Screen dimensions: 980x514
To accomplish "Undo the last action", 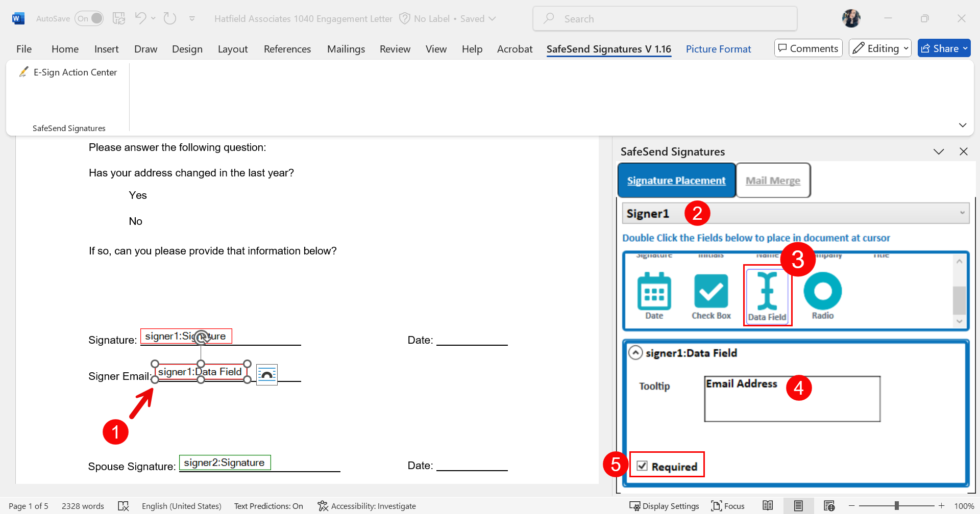I will coord(141,19).
